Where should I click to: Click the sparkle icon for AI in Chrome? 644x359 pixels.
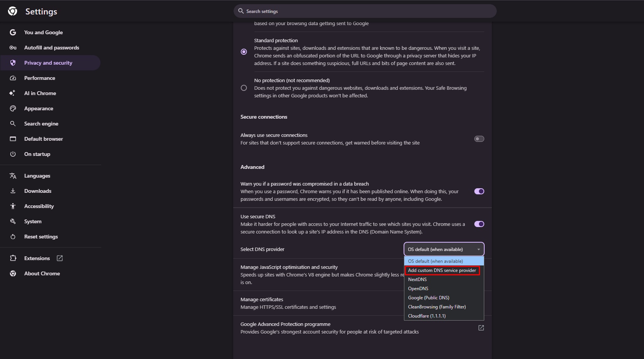(x=13, y=93)
